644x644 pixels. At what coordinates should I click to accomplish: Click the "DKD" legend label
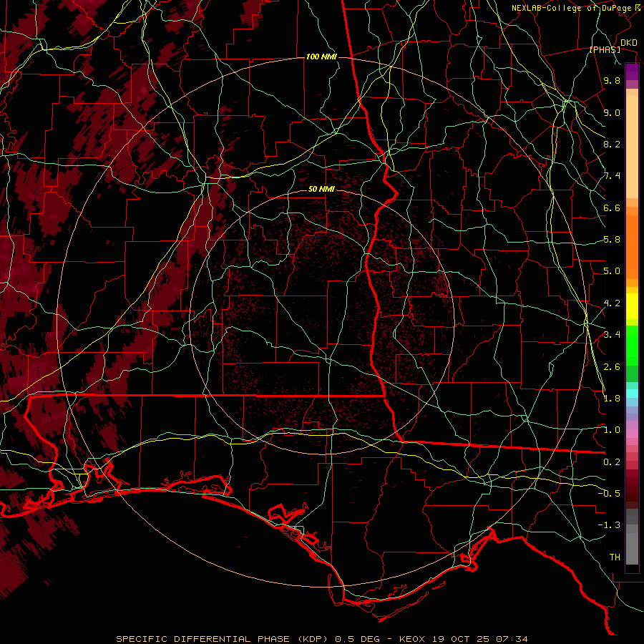[x=629, y=43]
